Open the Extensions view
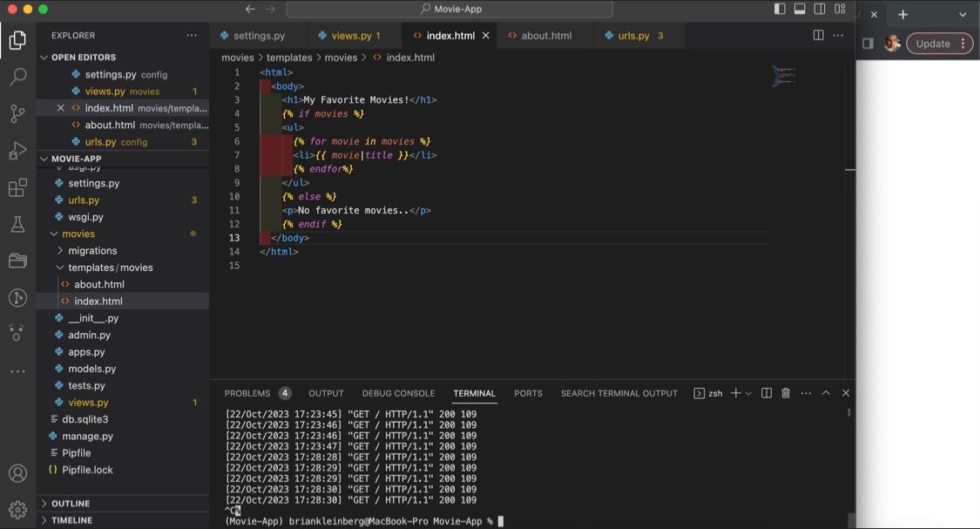The width and height of the screenshot is (980, 529). (x=17, y=187)
